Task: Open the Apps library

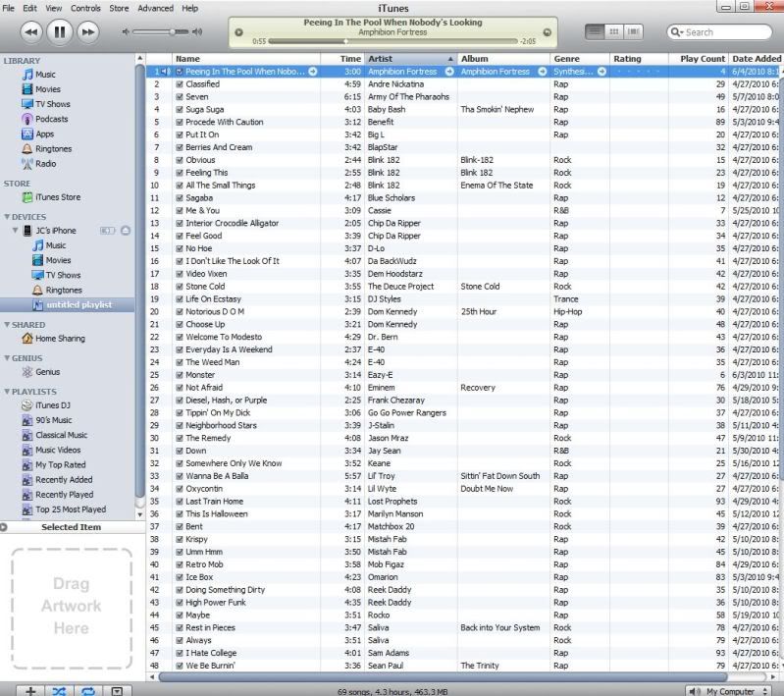Action: pyautogui.click(x=44, y=134)
